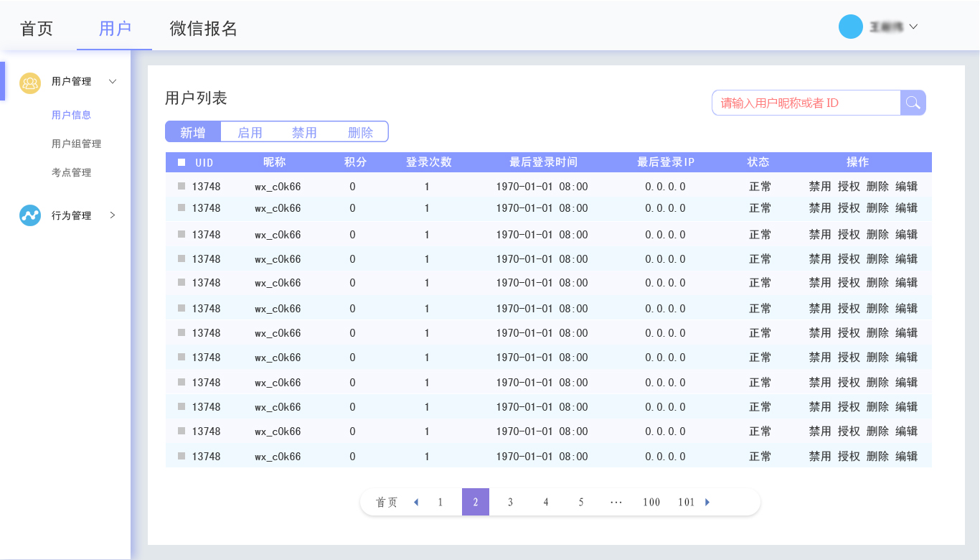The height and width of the screenshot is (560, 980).
Task: Click 编辑 in the first table row
Action: tap(907, 187)
